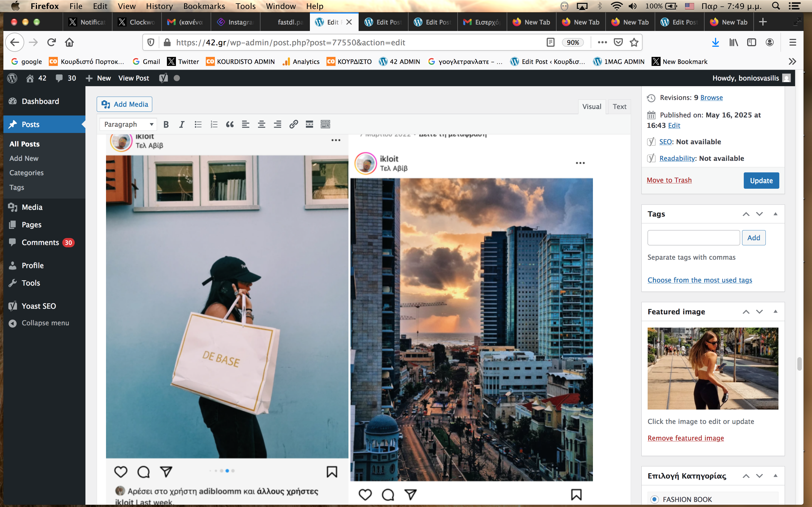Select the FASHION BOOK category radio

654,499
